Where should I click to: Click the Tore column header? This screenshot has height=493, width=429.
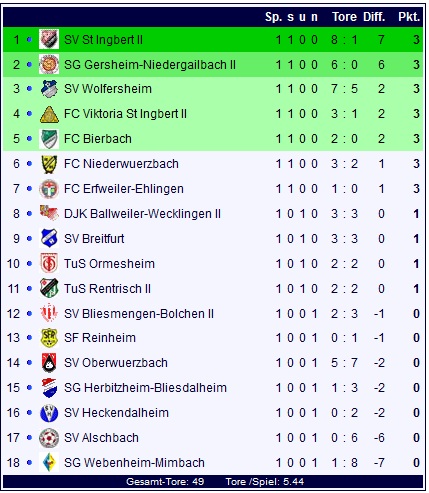(344, 16)
